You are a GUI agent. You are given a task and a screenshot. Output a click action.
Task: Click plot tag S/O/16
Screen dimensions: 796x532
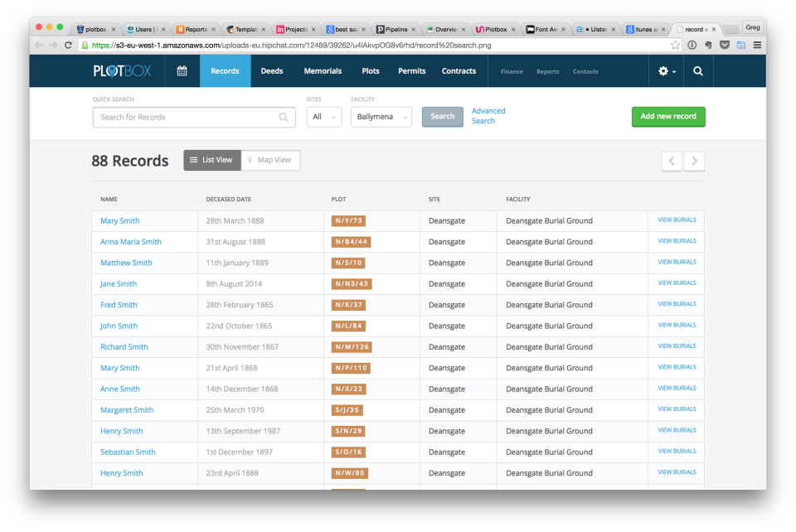tap(348, 452)
